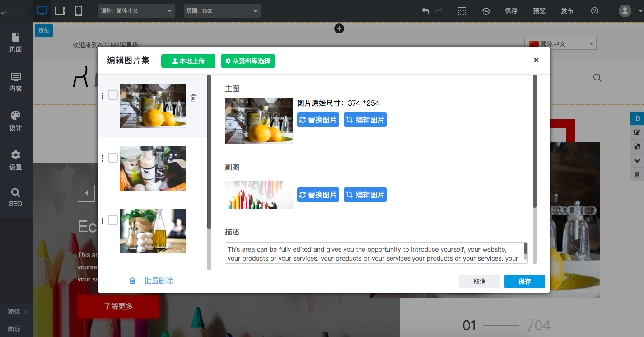The height and width of the screenshot is (337, 644).
Task: Check the salt jar image checkbox
Action: tap(113, 158)
